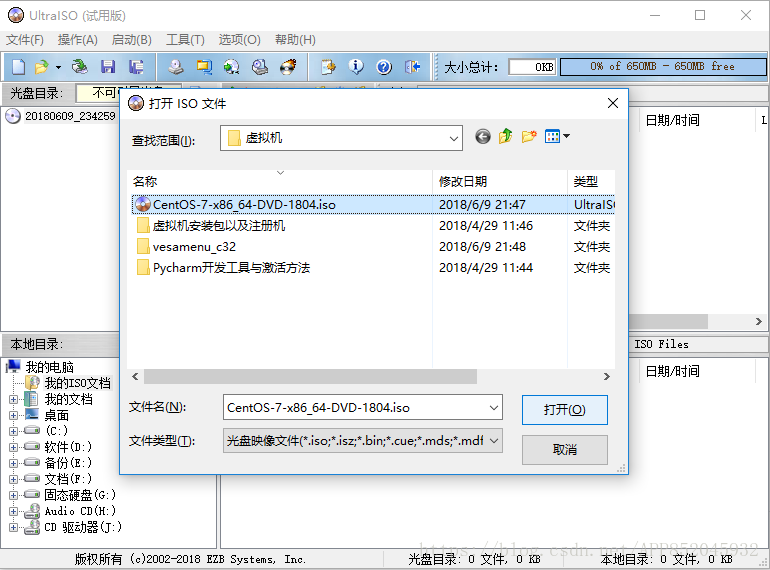Image resolution: width=770 pixels, height=570 pixels.
Task: Click the Convert image toolbar icon
Action: coord(231,67)
